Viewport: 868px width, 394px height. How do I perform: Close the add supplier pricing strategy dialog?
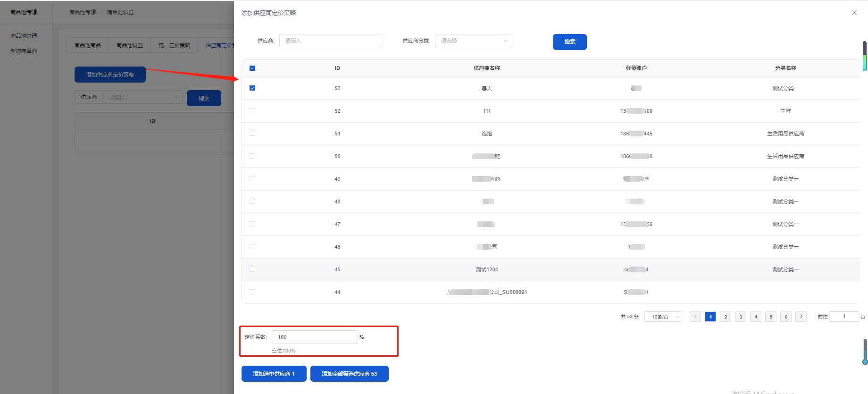point(854,13)
